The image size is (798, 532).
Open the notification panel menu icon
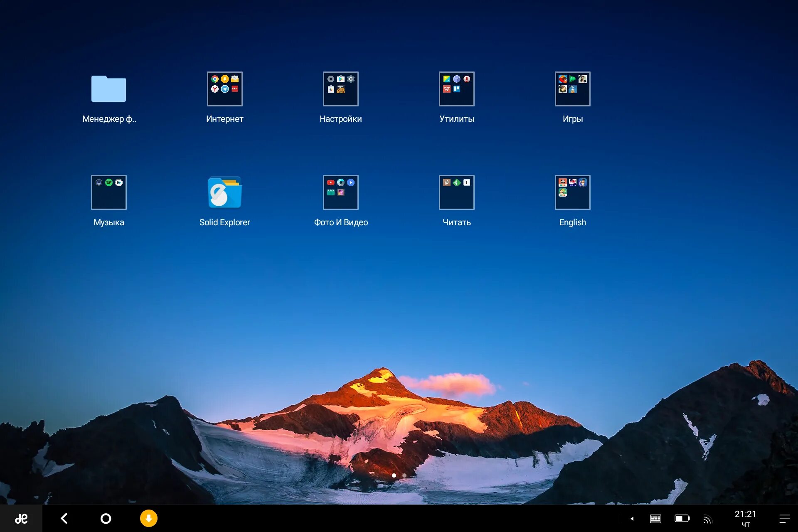[x=784, y=518]
